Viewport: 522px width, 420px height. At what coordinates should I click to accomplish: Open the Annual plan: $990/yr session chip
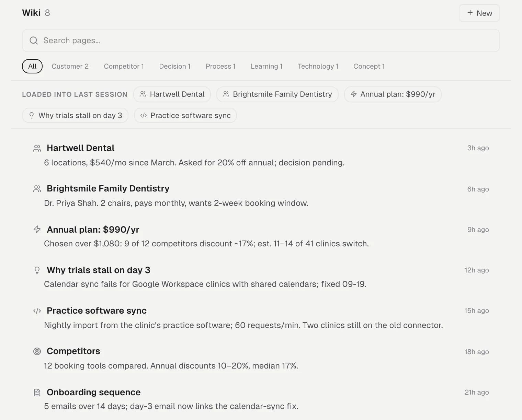[x=393, y=94]
